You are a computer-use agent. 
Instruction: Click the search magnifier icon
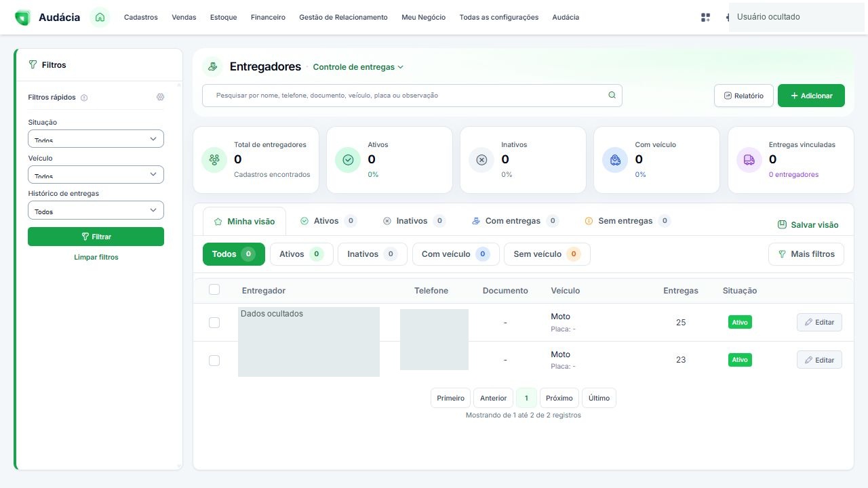point(612,96)
